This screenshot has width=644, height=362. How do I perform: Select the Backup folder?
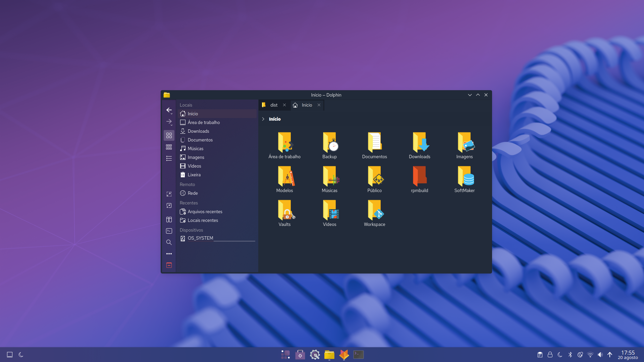tap(330, 145)
